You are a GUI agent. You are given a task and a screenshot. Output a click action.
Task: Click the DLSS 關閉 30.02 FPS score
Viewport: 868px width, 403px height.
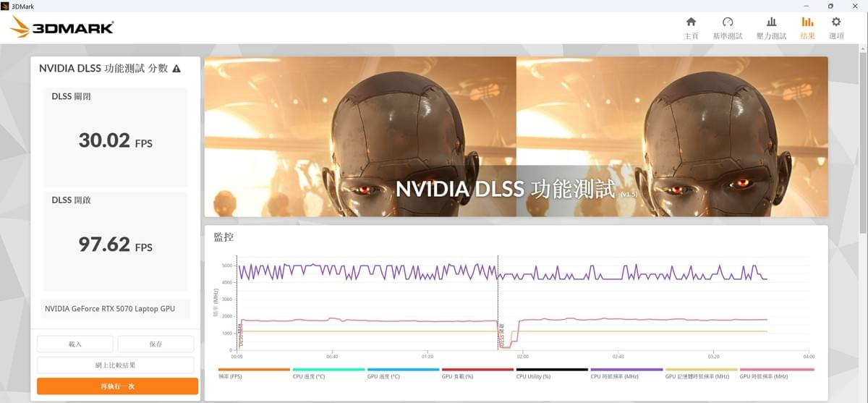coord(116,140)
